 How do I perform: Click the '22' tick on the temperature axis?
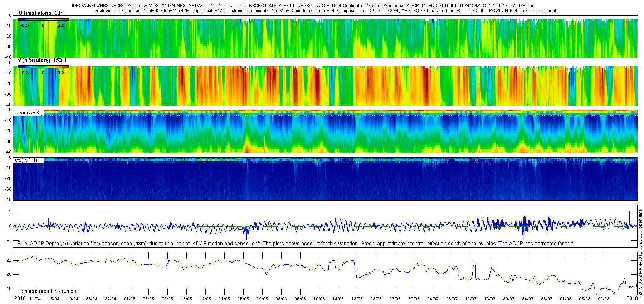pos(9,260)
